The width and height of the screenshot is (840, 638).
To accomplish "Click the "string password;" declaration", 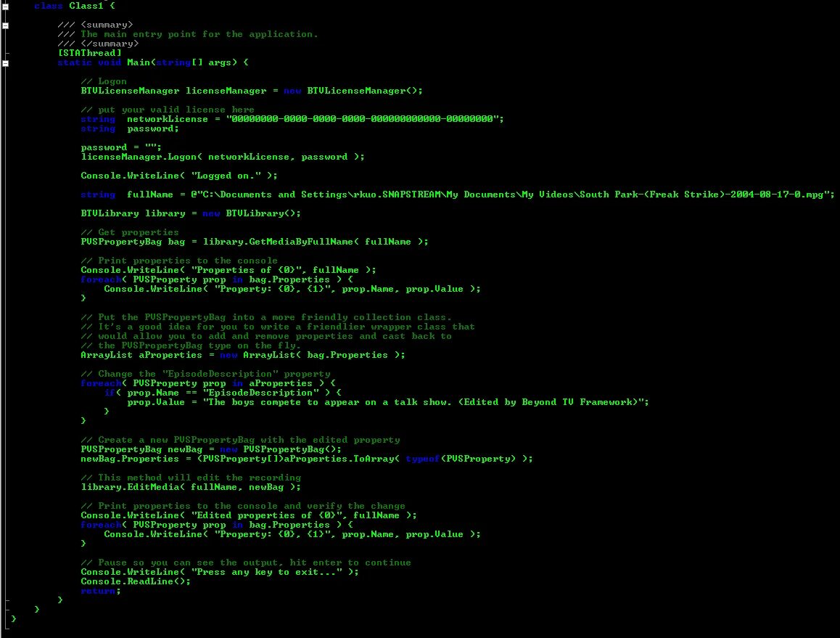I will 130,128.
